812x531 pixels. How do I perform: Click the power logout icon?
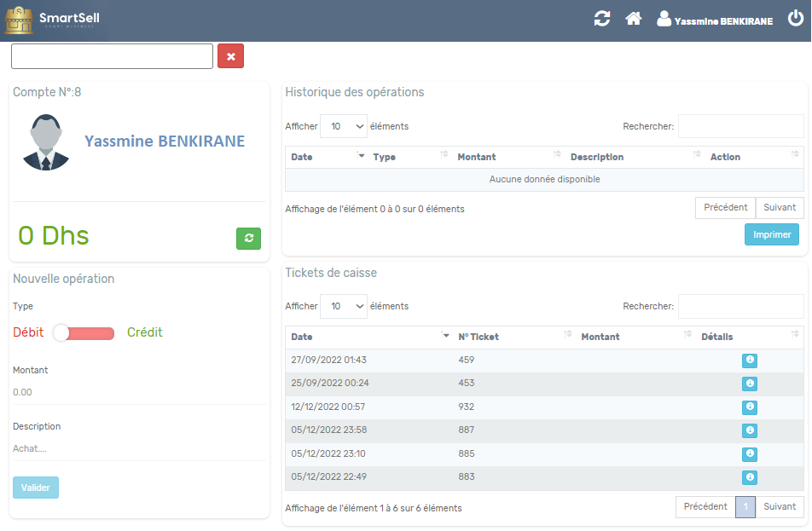796,18
